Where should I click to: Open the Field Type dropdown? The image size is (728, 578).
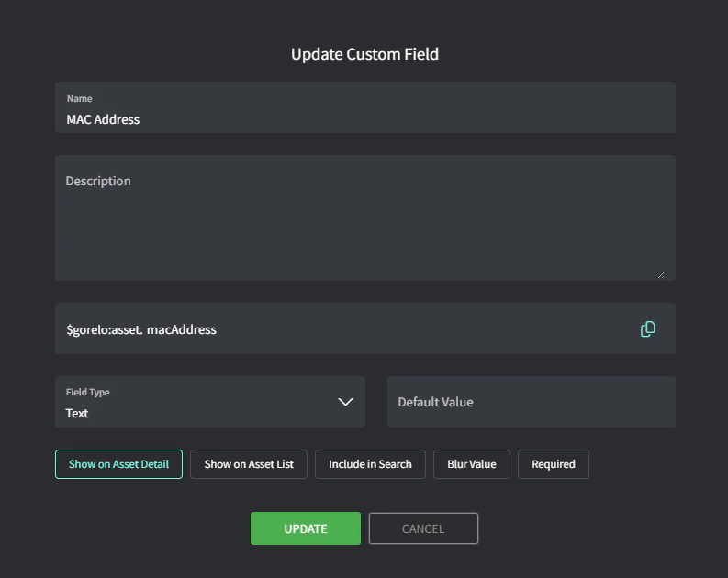pos(210,402)
